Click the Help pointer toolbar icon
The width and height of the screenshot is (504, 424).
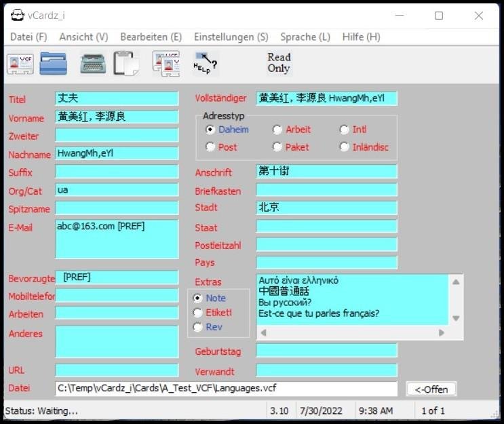[x=206, y=63]
